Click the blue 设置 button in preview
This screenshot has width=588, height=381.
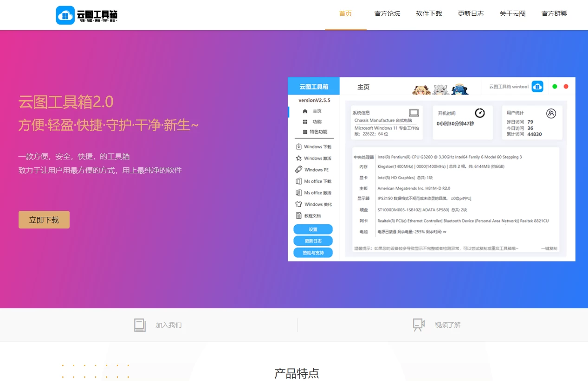[313, 229]
